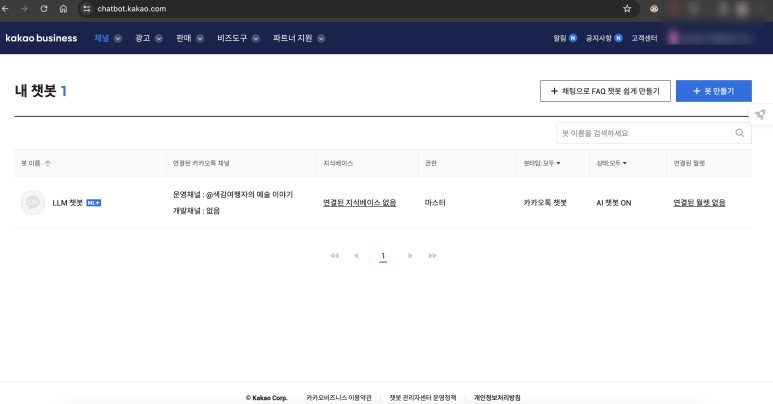Screen dimensions: 773x404
Task: Click the 지식베이스 column header
Action: coord(338,163)
